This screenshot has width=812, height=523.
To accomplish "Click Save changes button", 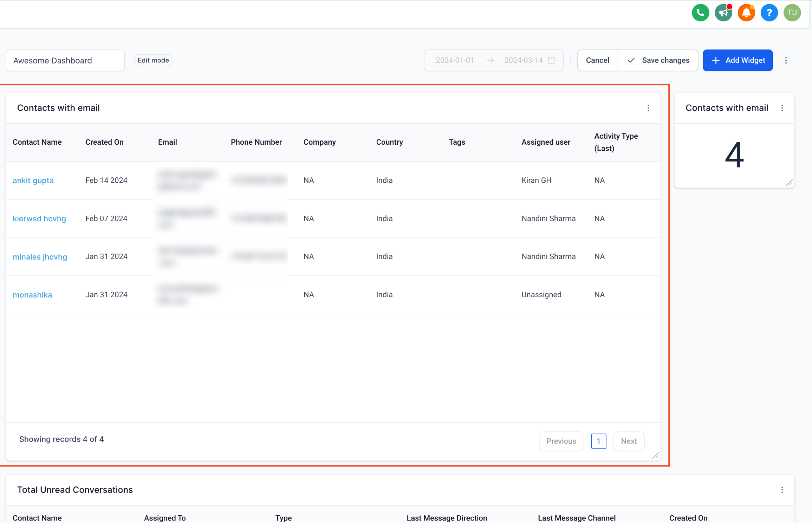I will tap(658, 60).
